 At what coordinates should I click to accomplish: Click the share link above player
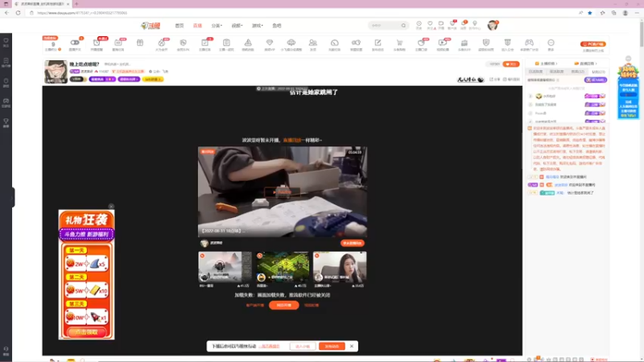495,79
